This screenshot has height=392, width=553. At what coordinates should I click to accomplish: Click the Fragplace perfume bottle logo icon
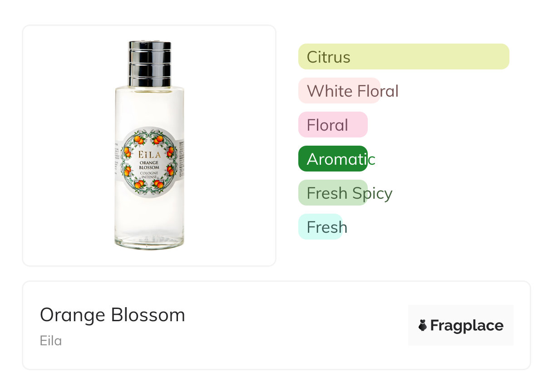coord(423,325)
